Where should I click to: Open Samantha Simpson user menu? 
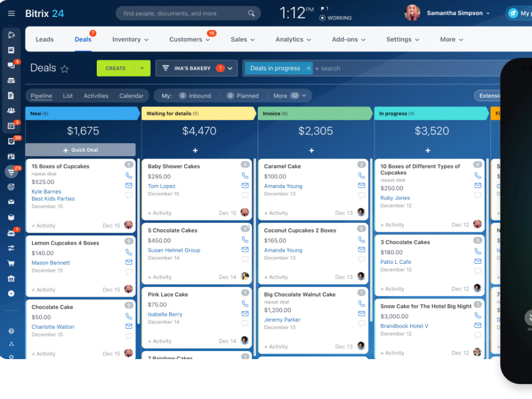point(458,13)
